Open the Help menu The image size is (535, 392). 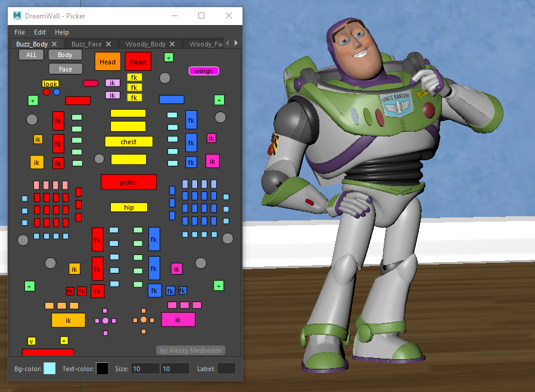(x=62, y=32)
